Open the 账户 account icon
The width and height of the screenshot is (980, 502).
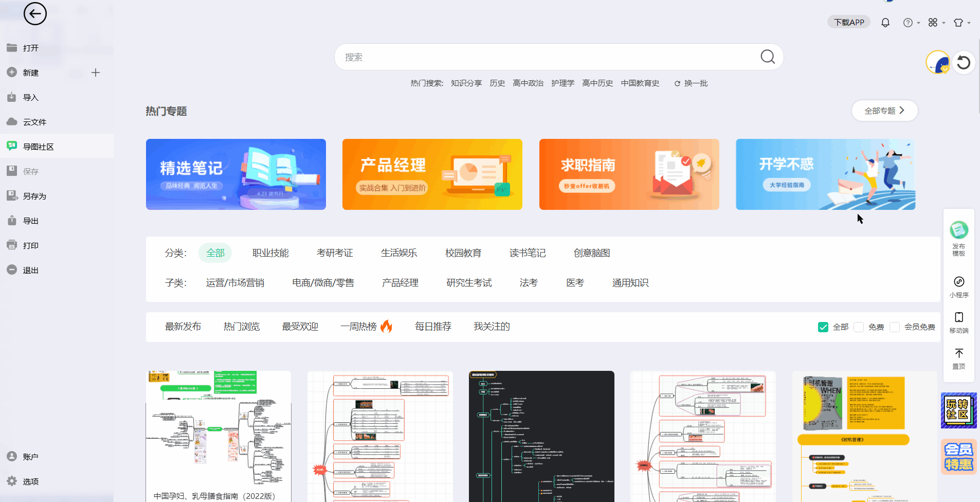[12, 456]
